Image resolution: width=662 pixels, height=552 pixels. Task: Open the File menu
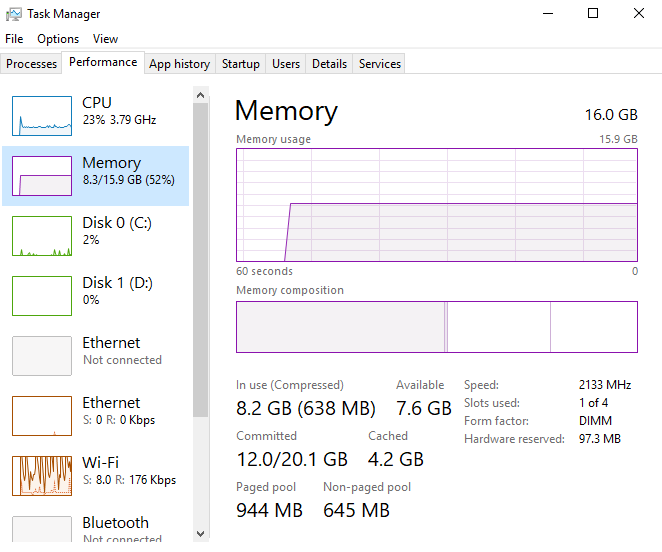[14, 39]
